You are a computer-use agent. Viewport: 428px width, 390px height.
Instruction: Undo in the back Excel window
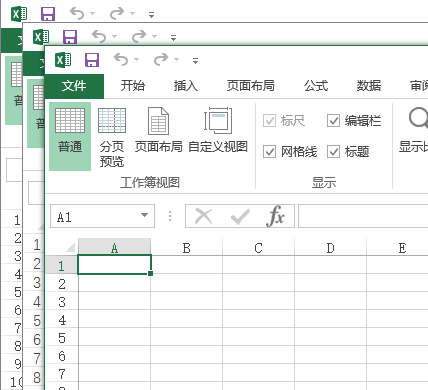(x=77, y=14)
